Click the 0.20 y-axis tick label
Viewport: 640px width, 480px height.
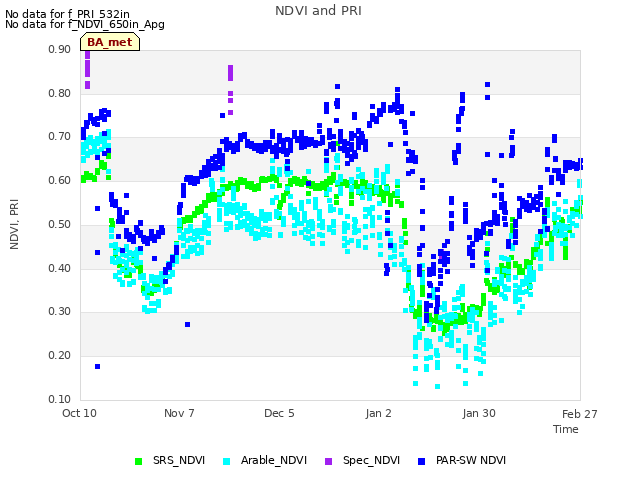point(60,356)
